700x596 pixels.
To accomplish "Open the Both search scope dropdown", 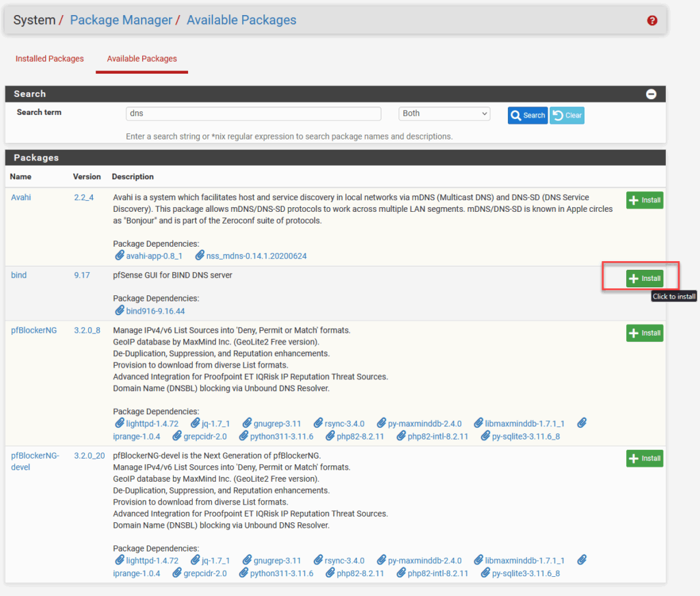I will click(x=444, y=113).
